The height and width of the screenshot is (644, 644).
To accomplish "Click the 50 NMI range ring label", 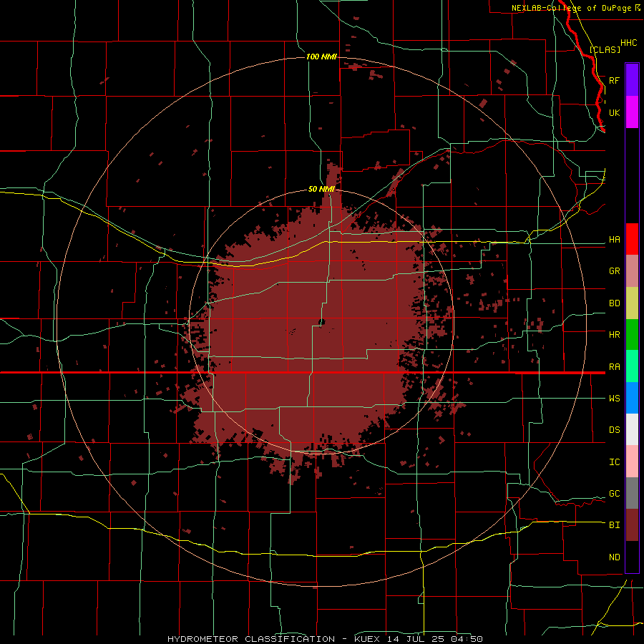I will click(x=321, y=190).
